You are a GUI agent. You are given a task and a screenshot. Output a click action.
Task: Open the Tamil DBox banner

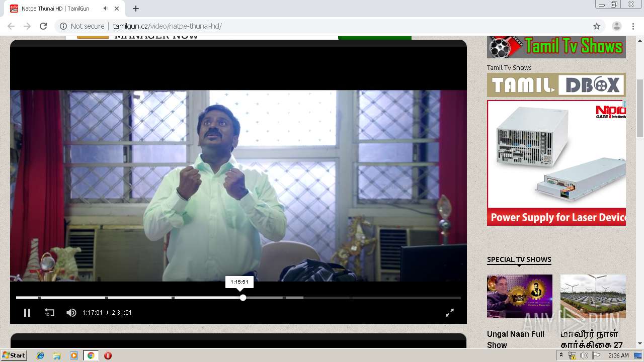[x=556, y=85]
